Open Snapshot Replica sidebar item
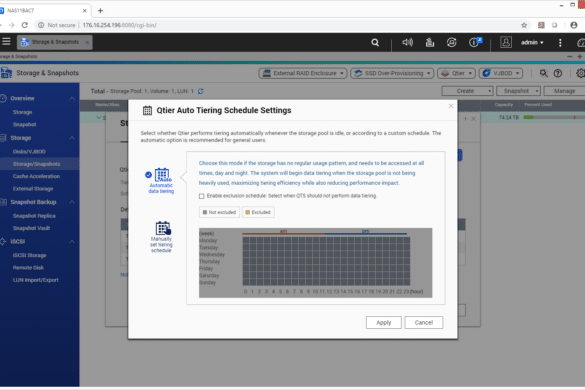The image size is (585, 390). tap(34, 216)
